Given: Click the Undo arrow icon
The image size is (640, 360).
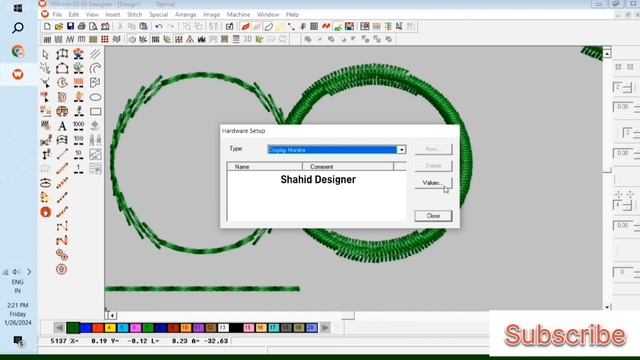Looking at the screenshot, I should [x=159, y=27].
